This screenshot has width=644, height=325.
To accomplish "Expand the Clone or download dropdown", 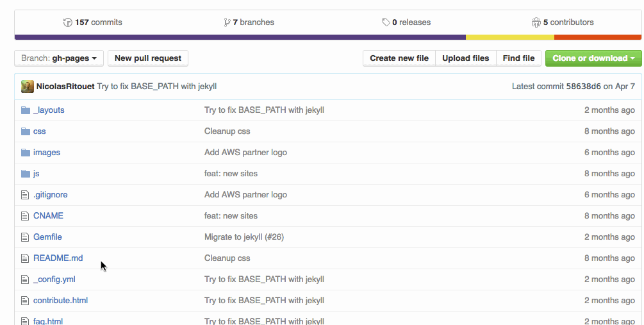I will pos(593,58).
